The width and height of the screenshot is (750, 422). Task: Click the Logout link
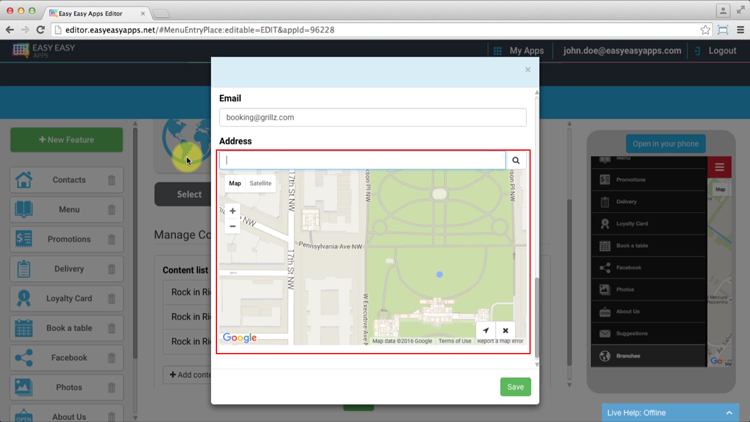(716, 51)
